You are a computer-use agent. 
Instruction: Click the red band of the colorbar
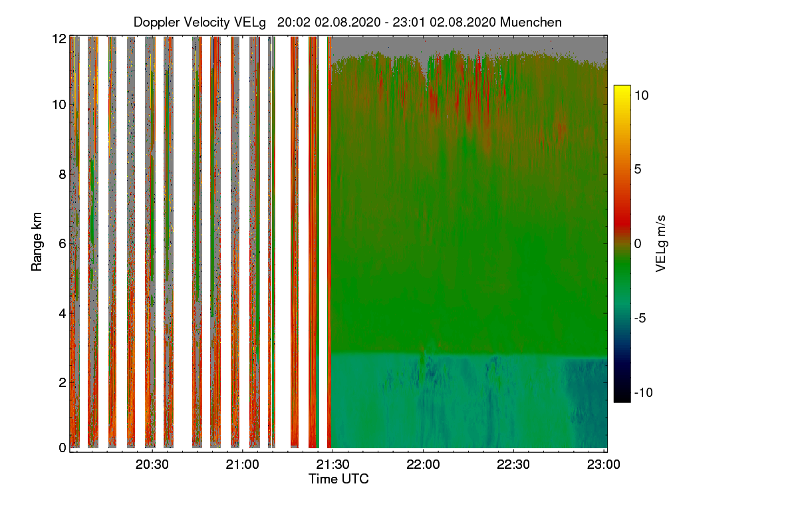point(622,221)
